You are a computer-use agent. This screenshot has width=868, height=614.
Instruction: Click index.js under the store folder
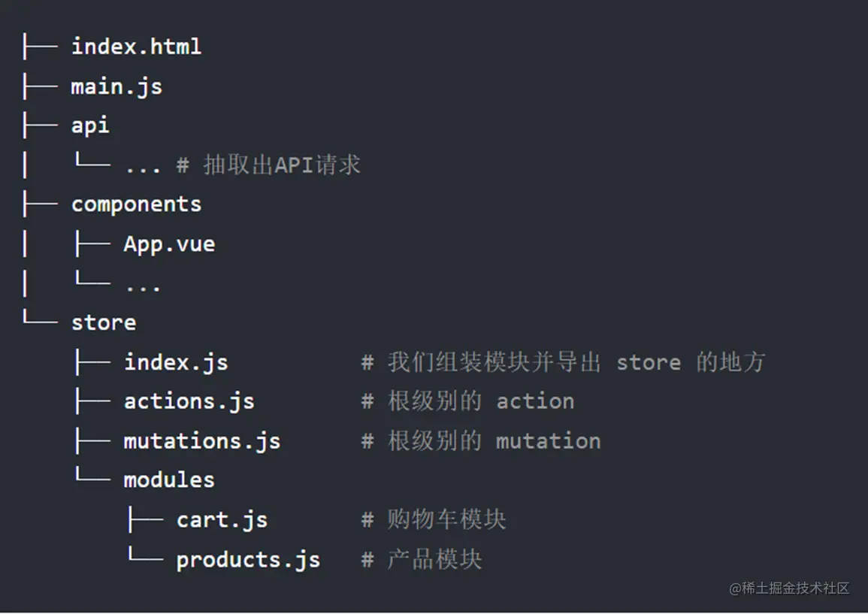tap(176, 362)
